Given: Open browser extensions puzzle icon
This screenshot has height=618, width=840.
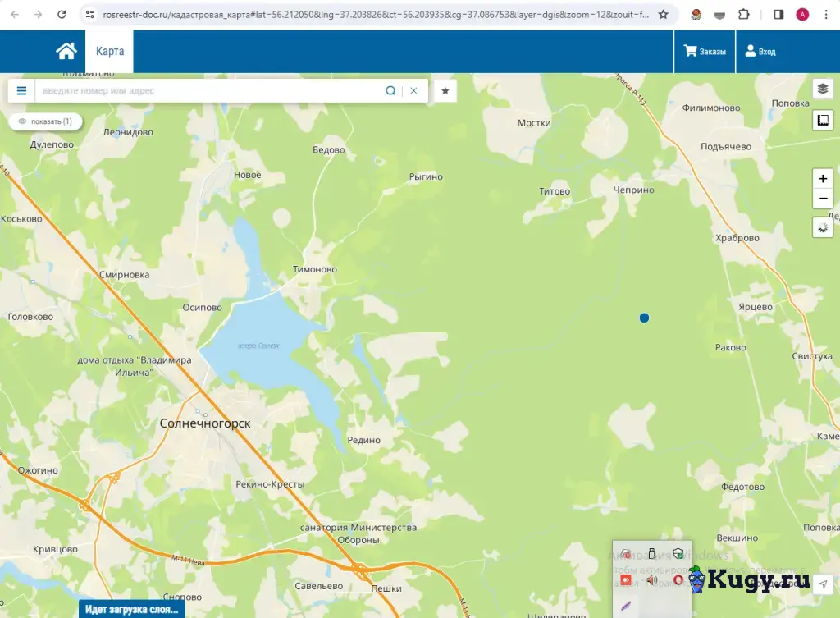Looking at the screenshot, I should pyautogui.click(x=743, y=15).
